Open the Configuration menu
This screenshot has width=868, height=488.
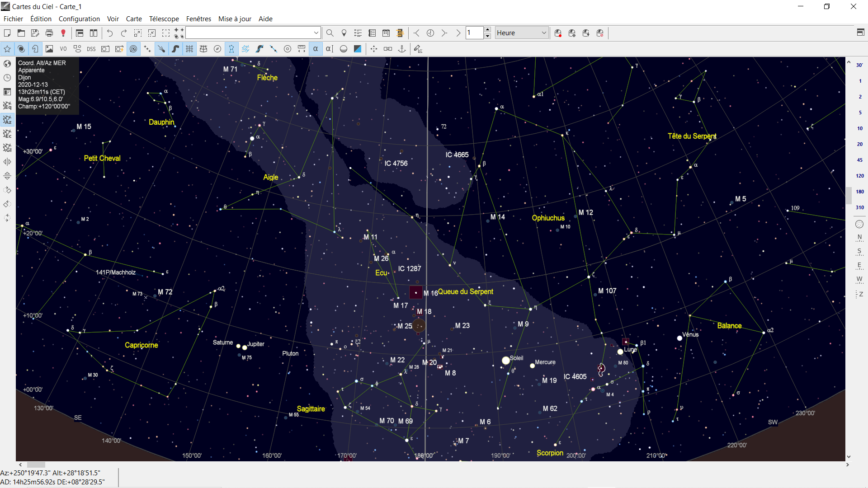[79, 19]
